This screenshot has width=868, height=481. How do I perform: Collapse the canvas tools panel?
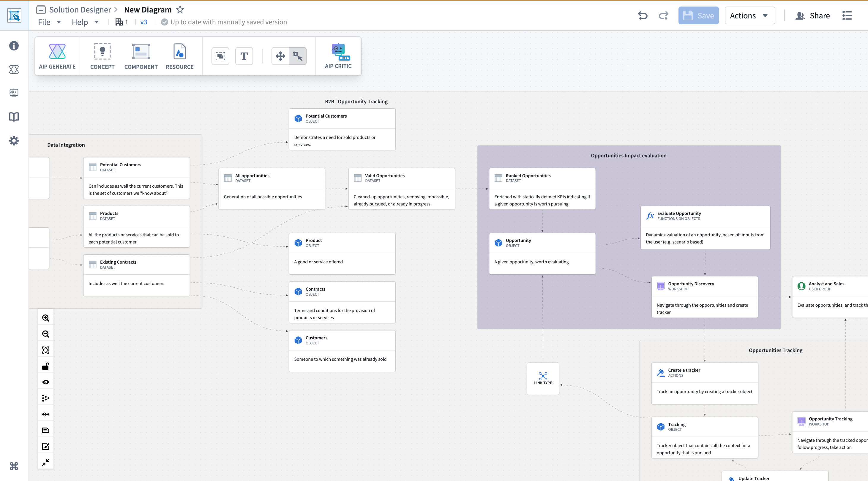(x=46, y=462)
